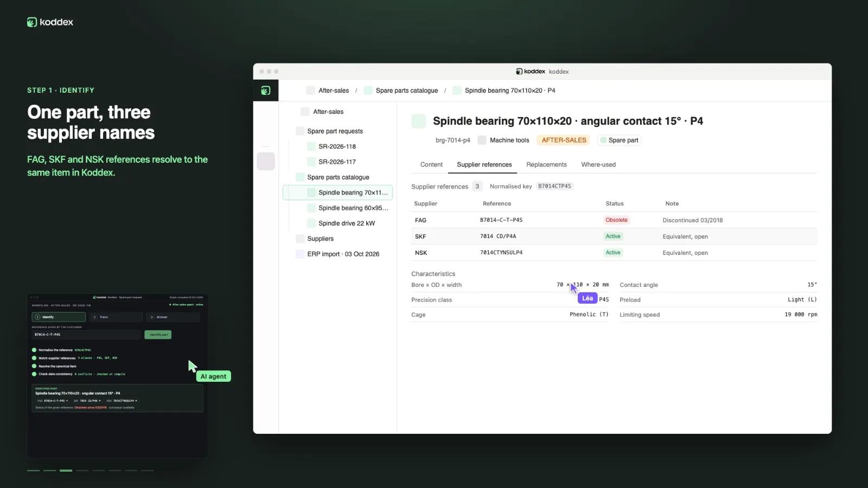Click the supplier references count badge 3
868x488 pixels.
pos(477,186)
